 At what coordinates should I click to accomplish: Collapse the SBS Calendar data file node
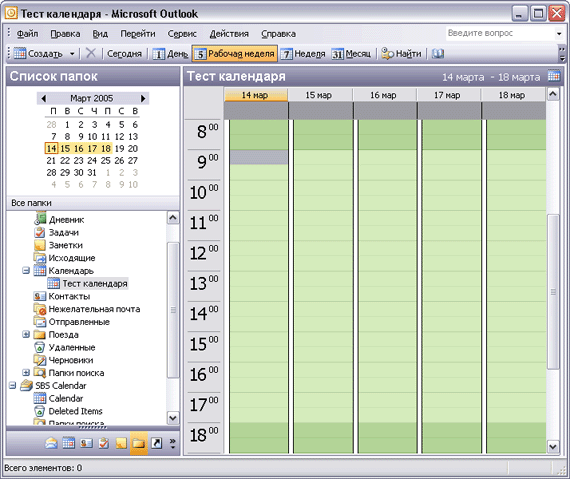(13, 385)
